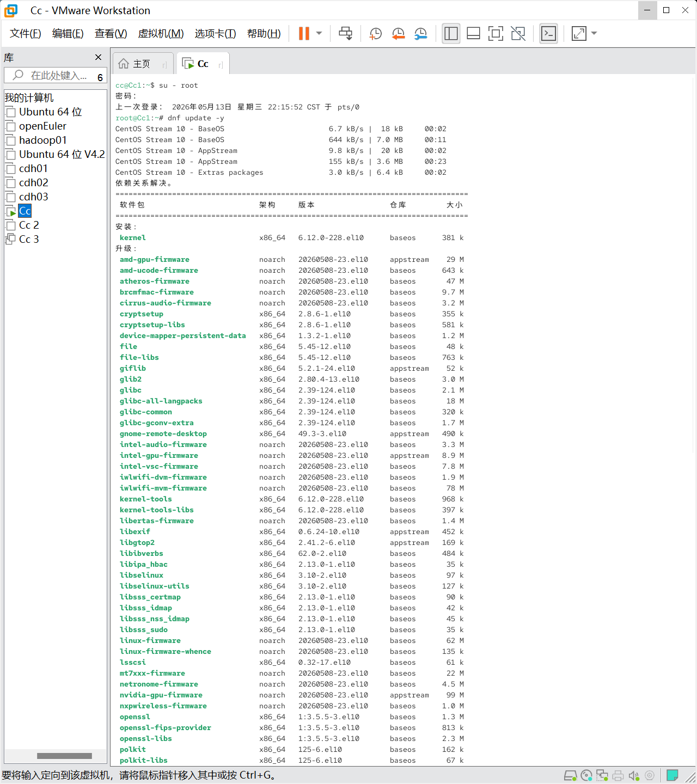Click the CD/DVD drive status icon
Screen dimensions: 697x784
[x=586, y=775]
